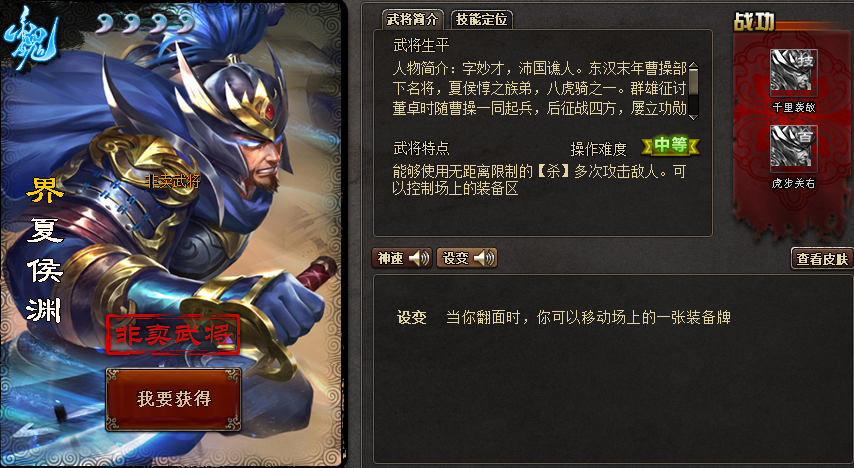Image resolution: width=854 pixels, height=468 pixels.
Task: Play the 设变 skill voice line
Action: click(x=467, y=258)
